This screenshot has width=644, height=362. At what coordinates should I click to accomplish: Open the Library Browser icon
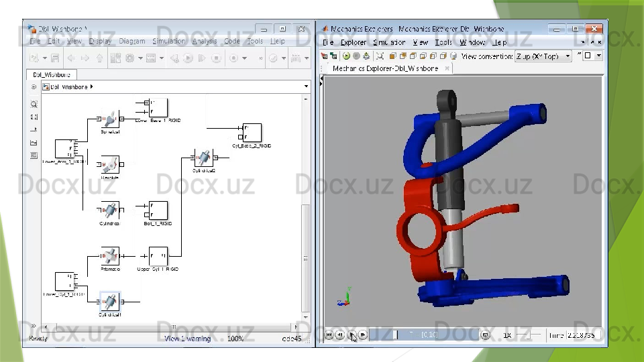click(115, 58)
